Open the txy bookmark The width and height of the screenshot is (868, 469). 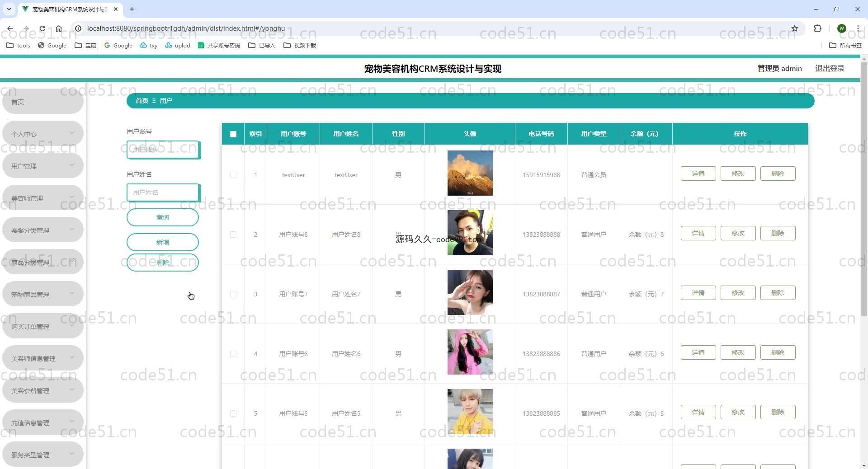coord(148,45)
